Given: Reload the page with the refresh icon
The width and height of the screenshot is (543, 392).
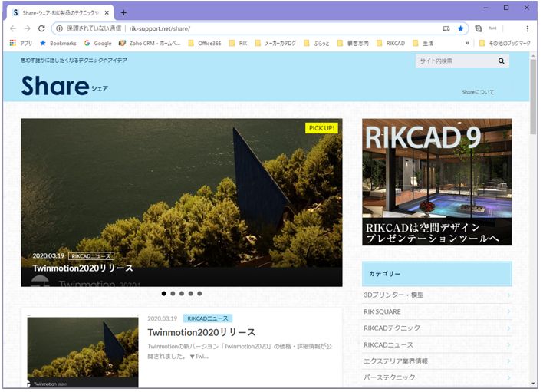Looking at the screenshot, I should (41, 28).
